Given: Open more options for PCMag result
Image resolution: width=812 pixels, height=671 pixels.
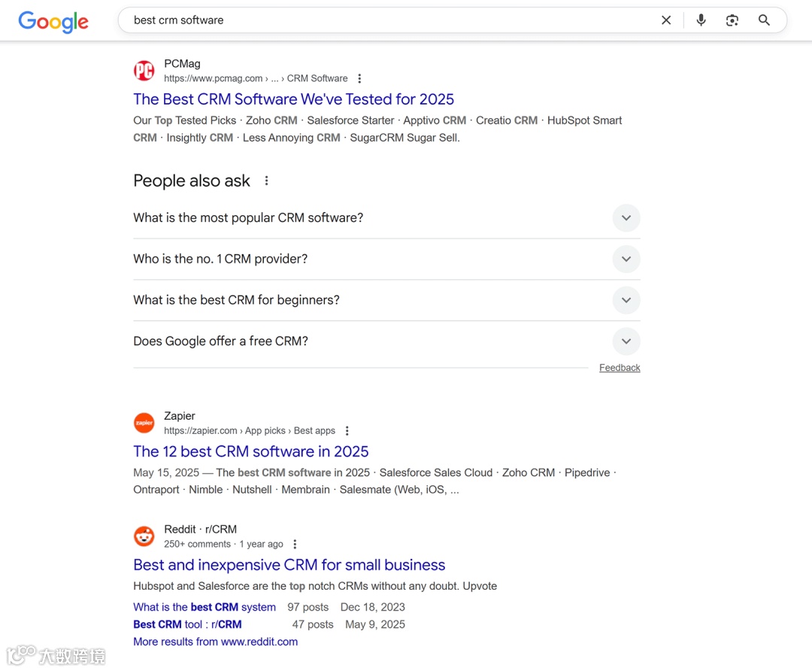Looking at the screenshot, I should [359, 78].
